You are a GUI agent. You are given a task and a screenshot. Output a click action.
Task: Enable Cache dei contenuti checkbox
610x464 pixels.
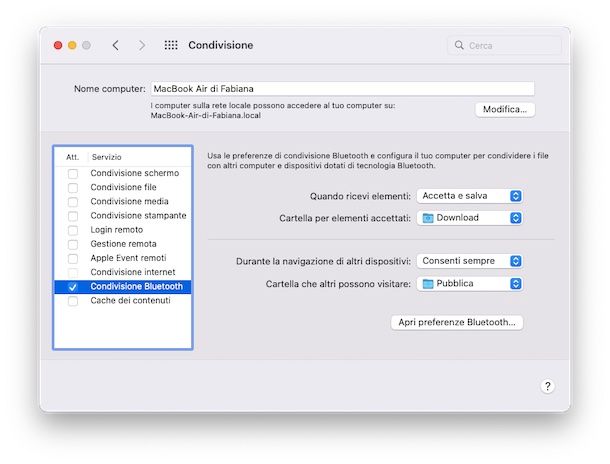[73, 301]
